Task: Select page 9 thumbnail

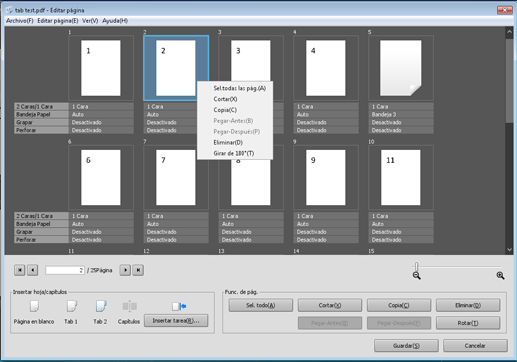Action: click(x=326, y=177)
